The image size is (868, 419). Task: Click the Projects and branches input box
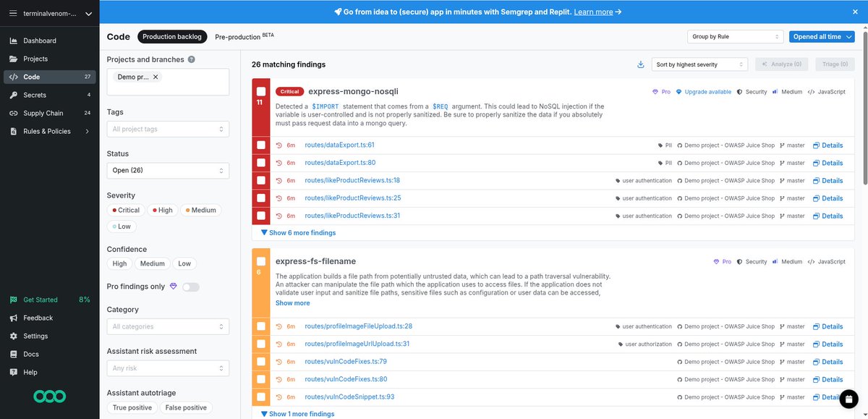coord(168,82)
